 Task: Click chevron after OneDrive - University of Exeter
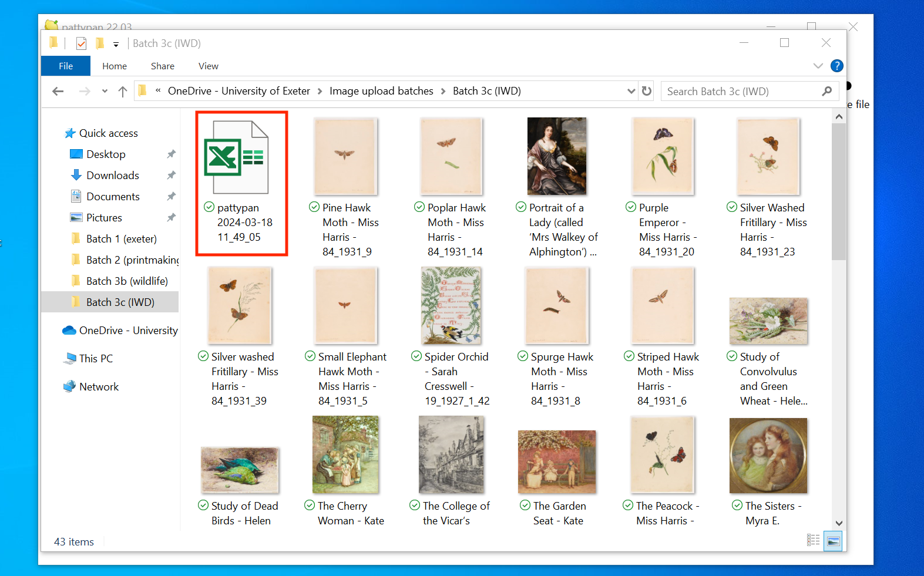[320, 91]
